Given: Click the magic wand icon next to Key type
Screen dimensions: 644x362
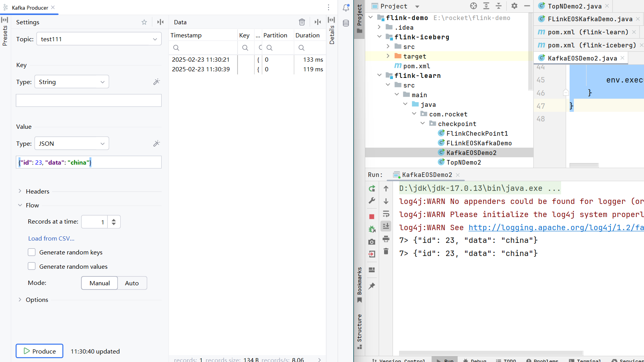Looking at the screenshot, I should [156, 82].
